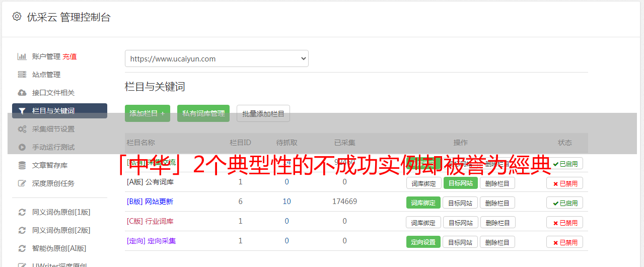Click green 词库绑定 in 网站更新 row

tap(423, 203)
